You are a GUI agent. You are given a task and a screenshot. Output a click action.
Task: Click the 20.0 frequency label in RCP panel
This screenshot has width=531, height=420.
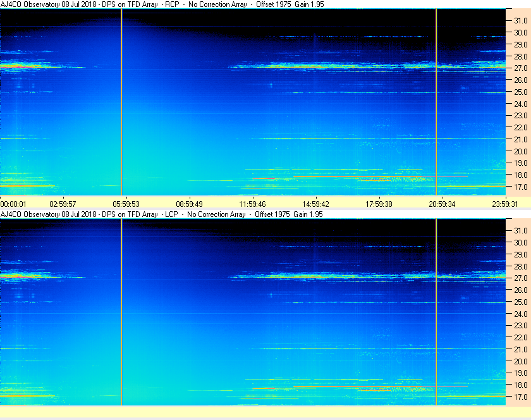[x=521, y=151]
